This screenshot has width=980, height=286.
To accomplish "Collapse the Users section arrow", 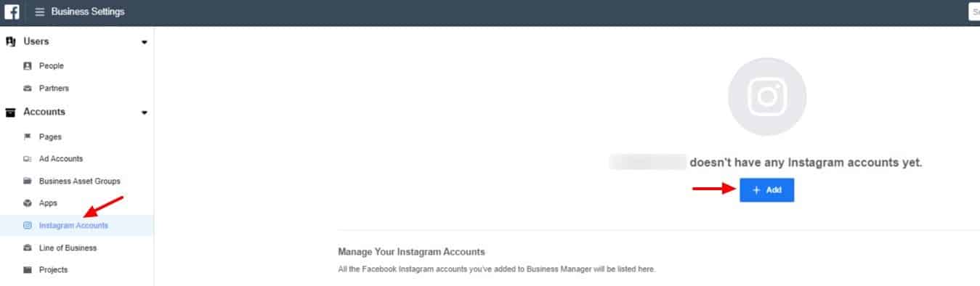I will 145,42.
